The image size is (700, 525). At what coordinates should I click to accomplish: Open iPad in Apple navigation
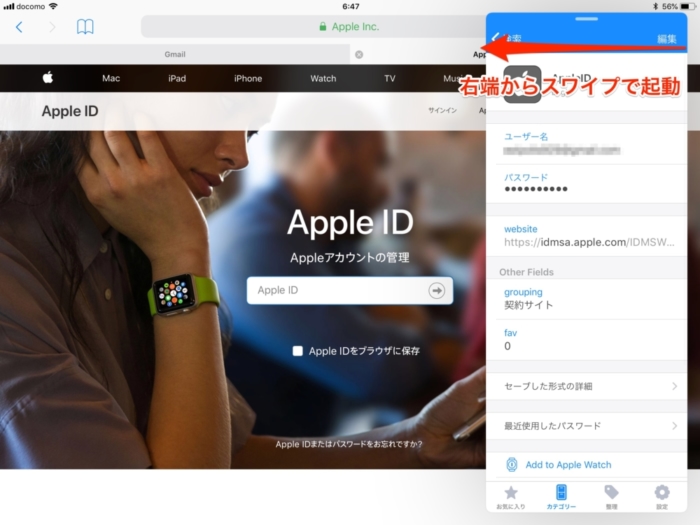177,79
